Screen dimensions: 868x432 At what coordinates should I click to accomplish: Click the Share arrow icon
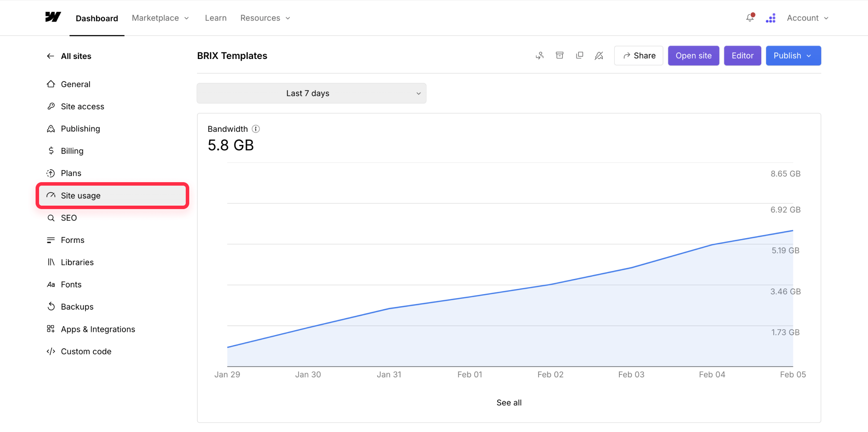pyautogui.click(x=627, y=56)
